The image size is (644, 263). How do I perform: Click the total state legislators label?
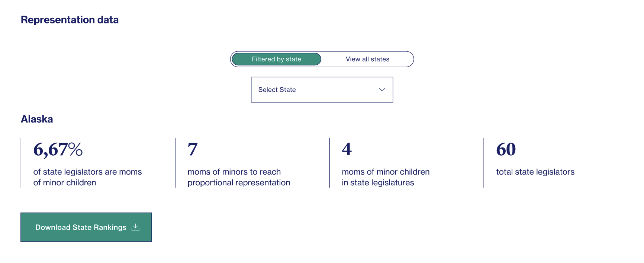[535, 172]
